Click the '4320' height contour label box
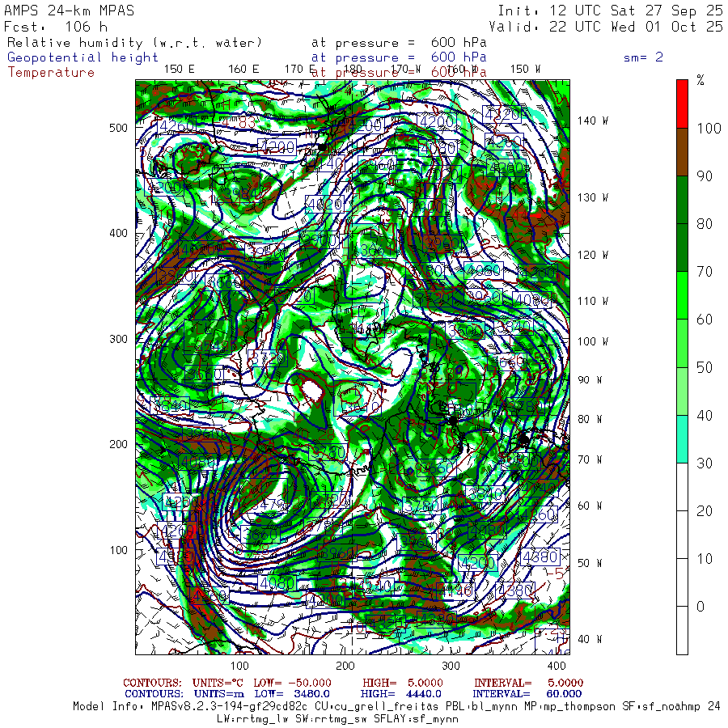Viewport: 728px width, 728px height. (501, 114)
